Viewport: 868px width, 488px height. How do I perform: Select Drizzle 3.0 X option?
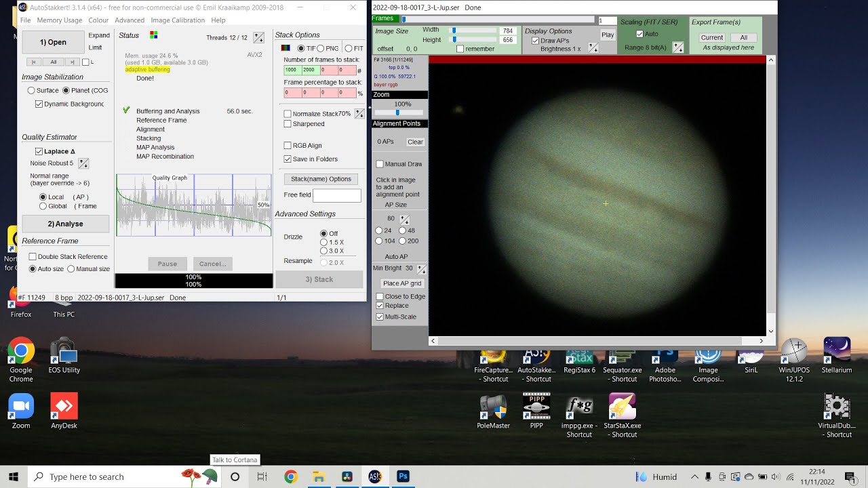(x=323, y=251)
